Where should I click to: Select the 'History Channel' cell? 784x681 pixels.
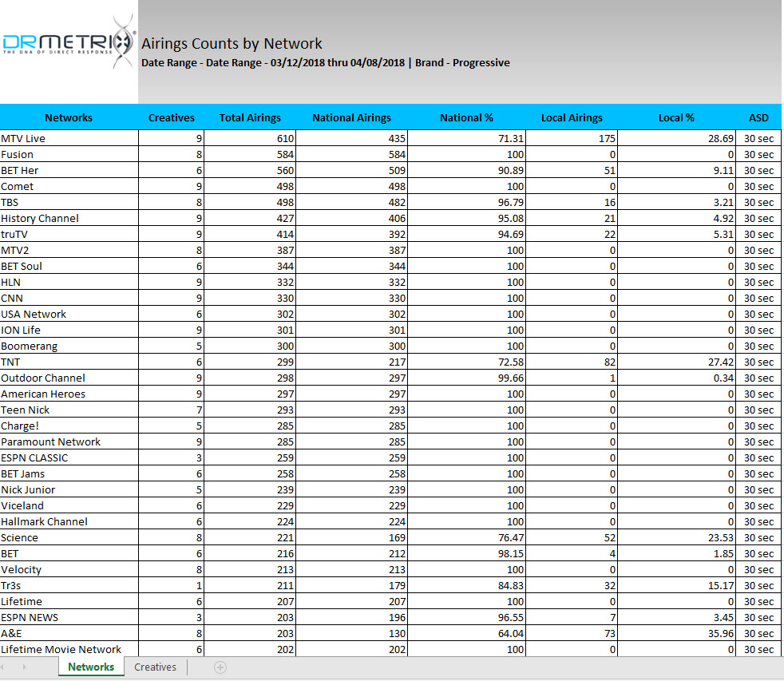tap(69, 219)
